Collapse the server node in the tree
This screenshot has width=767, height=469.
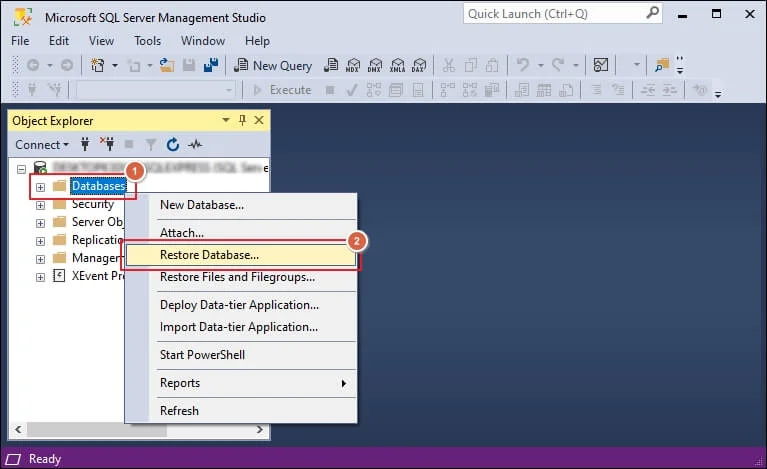click(x=22, y=169)
